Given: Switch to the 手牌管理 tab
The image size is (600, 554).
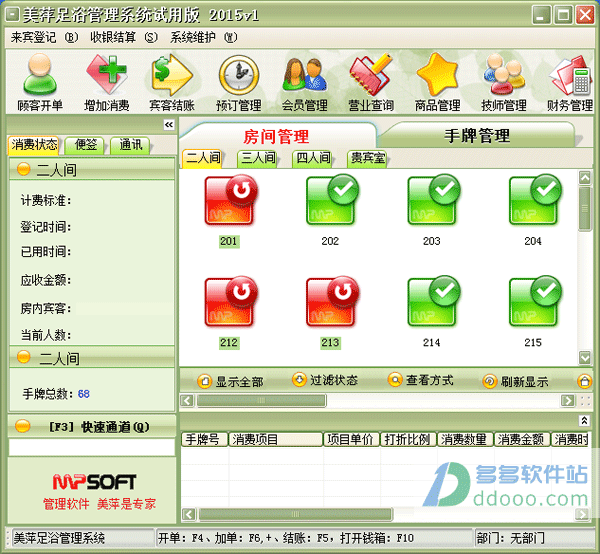Looking at the screenshot, I should click(477, 135).
